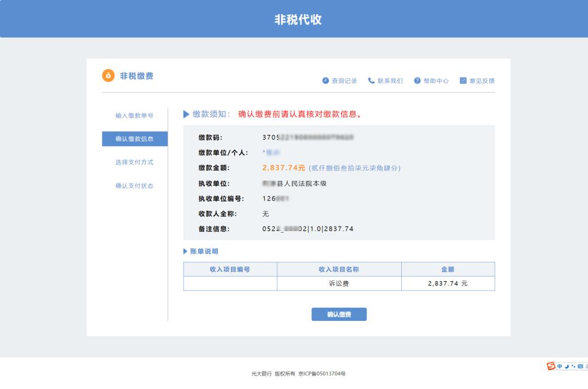The height and width of the screenshot is (389, 588).
Task: Toggle full/half width with the moon icon
Action: click(566, 367)
